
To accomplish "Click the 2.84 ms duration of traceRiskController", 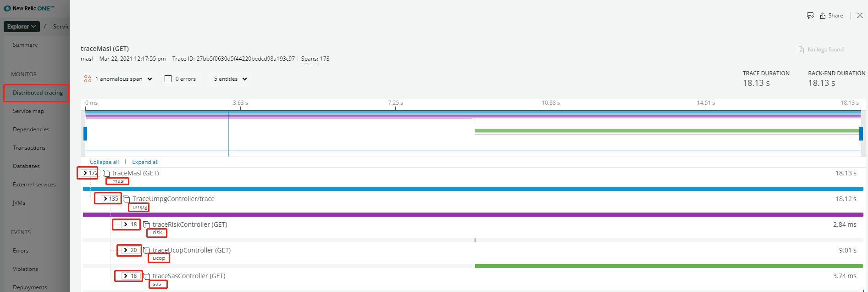I will click(x=845, y=225).
